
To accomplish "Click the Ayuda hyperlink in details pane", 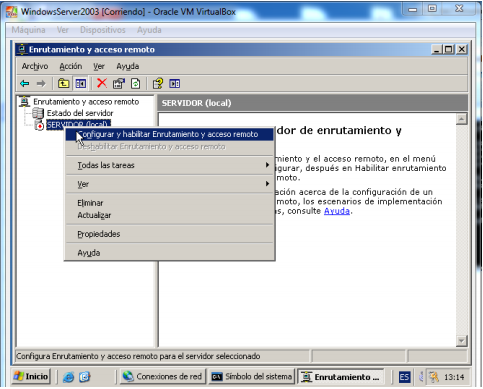I will pos(337,211).
